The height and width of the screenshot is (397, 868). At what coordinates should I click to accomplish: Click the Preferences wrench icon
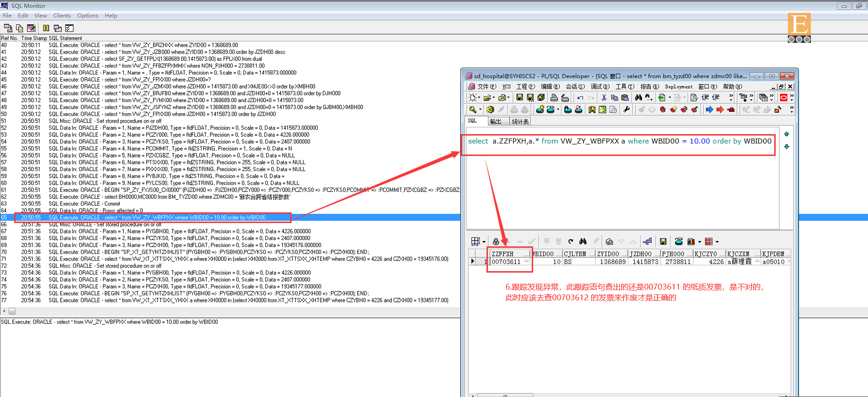(x=626, y=110)
